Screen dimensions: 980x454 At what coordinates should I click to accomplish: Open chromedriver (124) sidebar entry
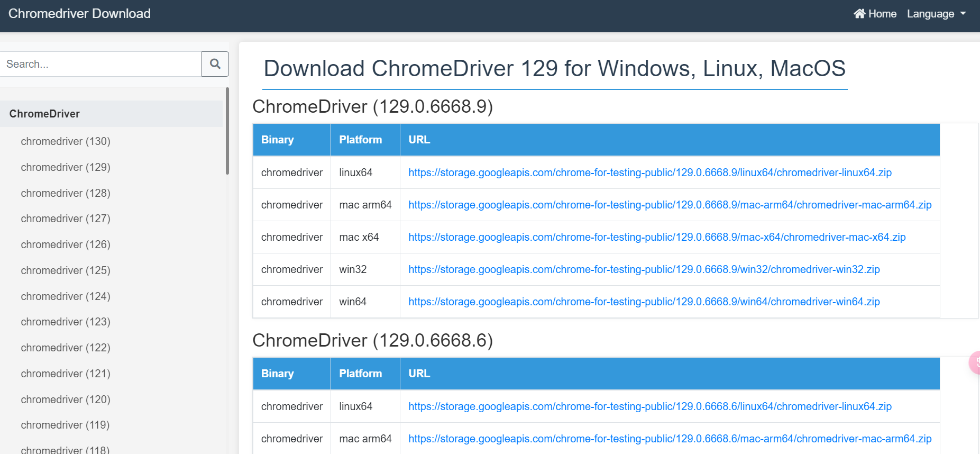66,296
